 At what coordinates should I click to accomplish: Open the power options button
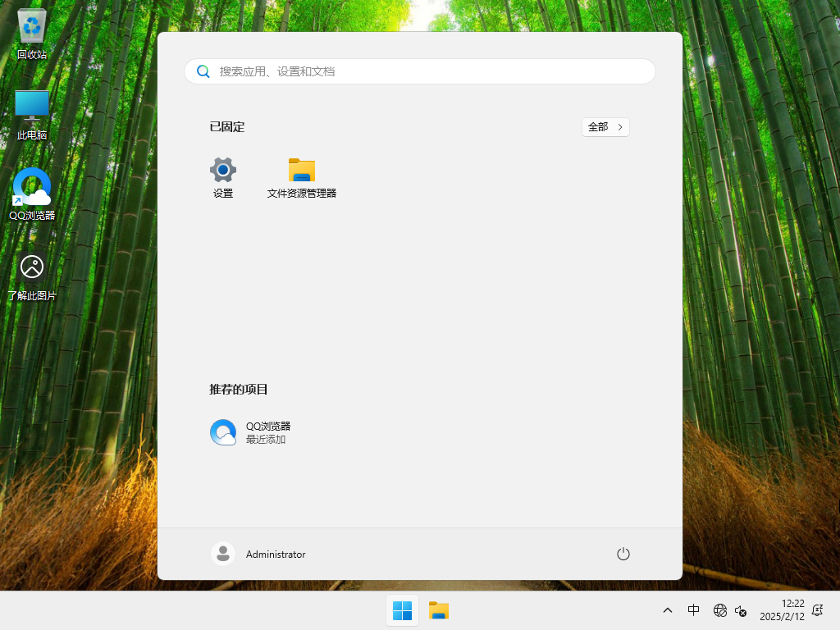click(623, 554)
